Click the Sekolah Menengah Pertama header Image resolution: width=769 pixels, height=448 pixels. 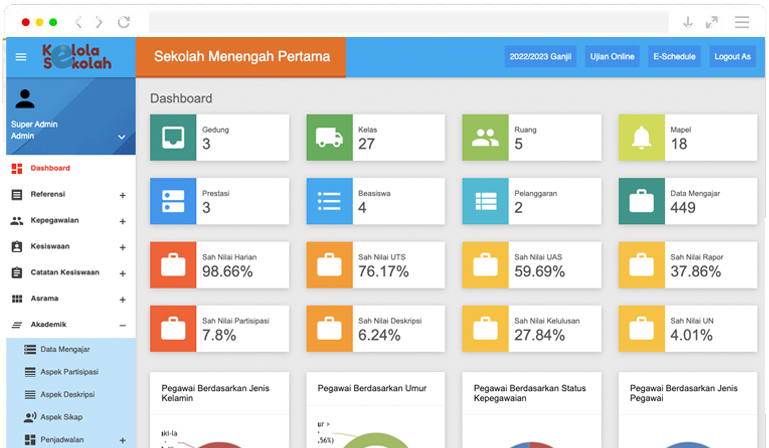tap(241, 56)
